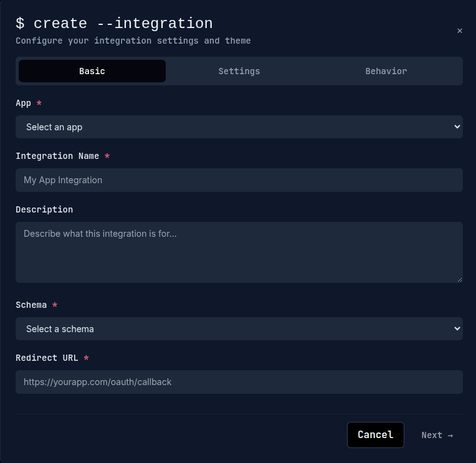476x463 pixels.
Task: Focus the Integration Name input field
Action: [x=239, y=180]
